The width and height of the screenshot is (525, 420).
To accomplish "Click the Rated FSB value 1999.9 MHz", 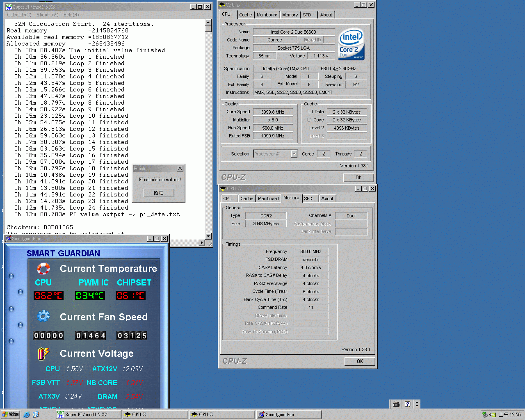I will coord(273,136).
